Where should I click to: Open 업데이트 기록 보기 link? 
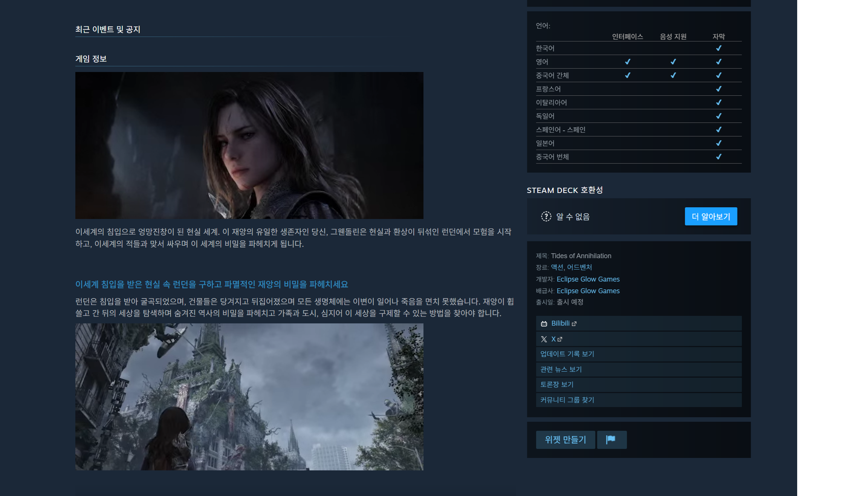click(x=567, y=354)
